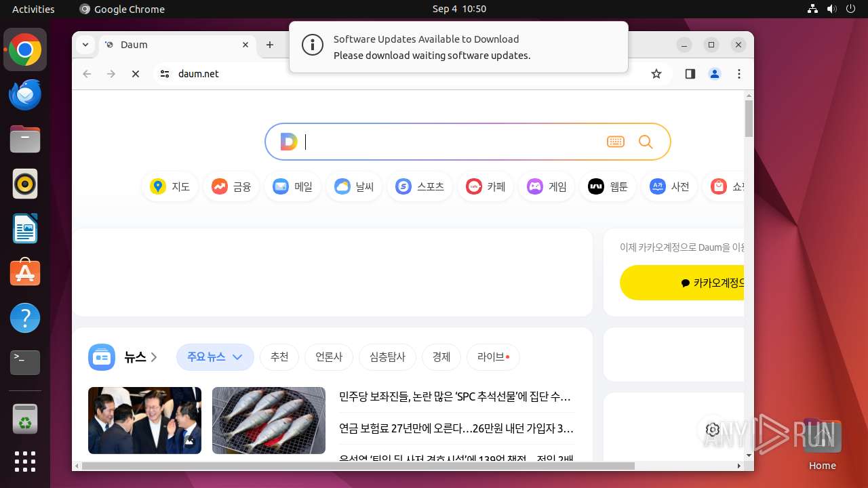Viewport: 868px width, 488px height.
Task: Open the 웹툰 webtoon shortcut
Action: point(608,186)
